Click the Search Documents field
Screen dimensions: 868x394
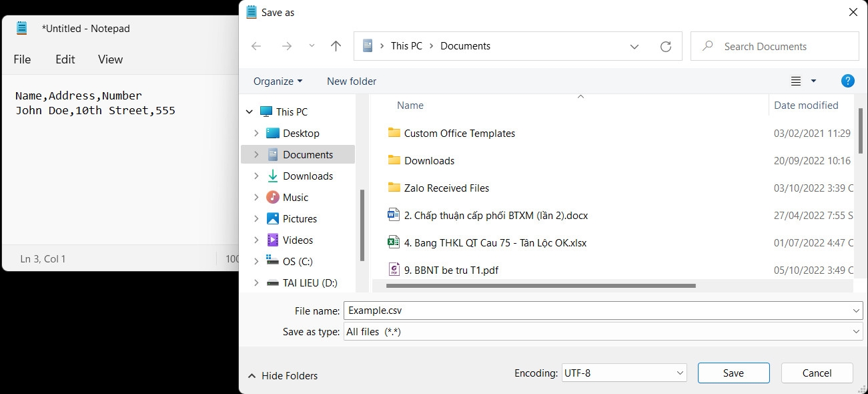[x=775, y=46]
